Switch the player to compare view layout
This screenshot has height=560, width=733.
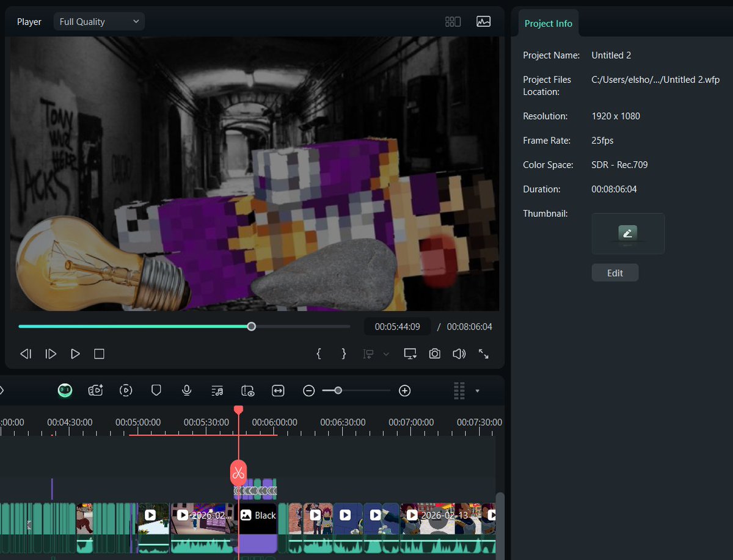coord(453,21)
